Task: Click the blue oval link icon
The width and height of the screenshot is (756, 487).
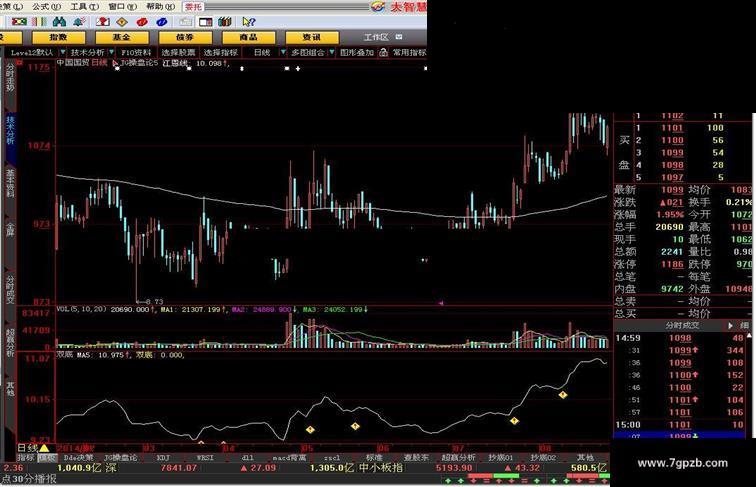Action: [x=162, y=22]
